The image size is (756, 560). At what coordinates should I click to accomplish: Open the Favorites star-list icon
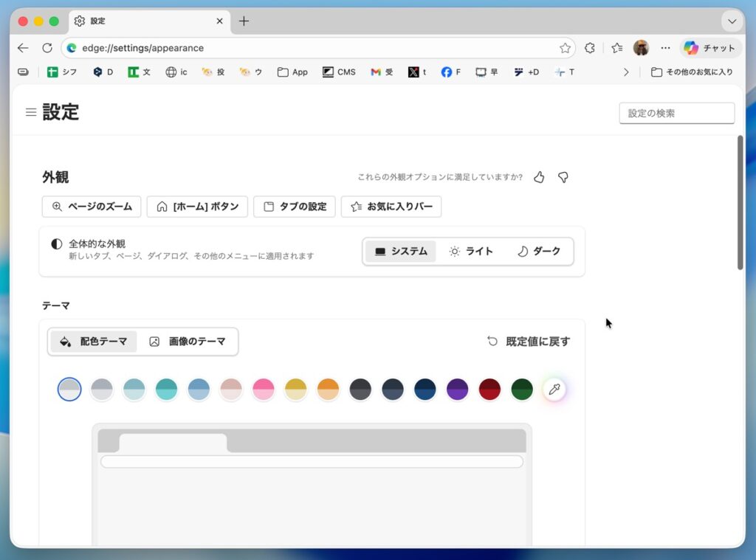(x=616, y=48)
